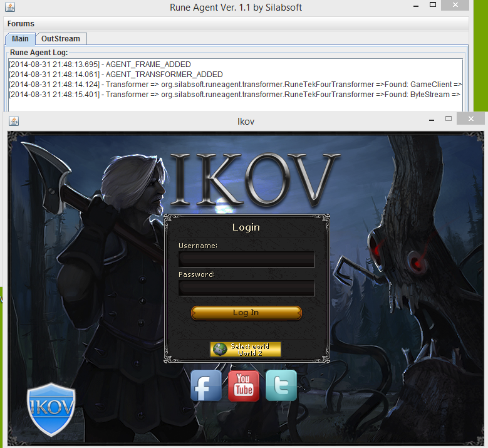The image size is (488, 448).
Task: Open Ikov Twitter page icon
Action: (x=281, y=385)
